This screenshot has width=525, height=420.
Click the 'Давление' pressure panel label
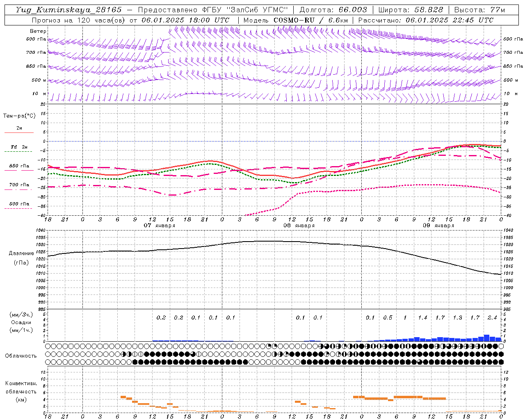[x=21, y=253]
